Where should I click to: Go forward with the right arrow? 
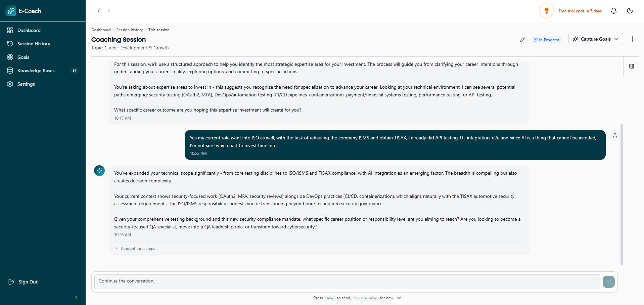coord(109,11)
